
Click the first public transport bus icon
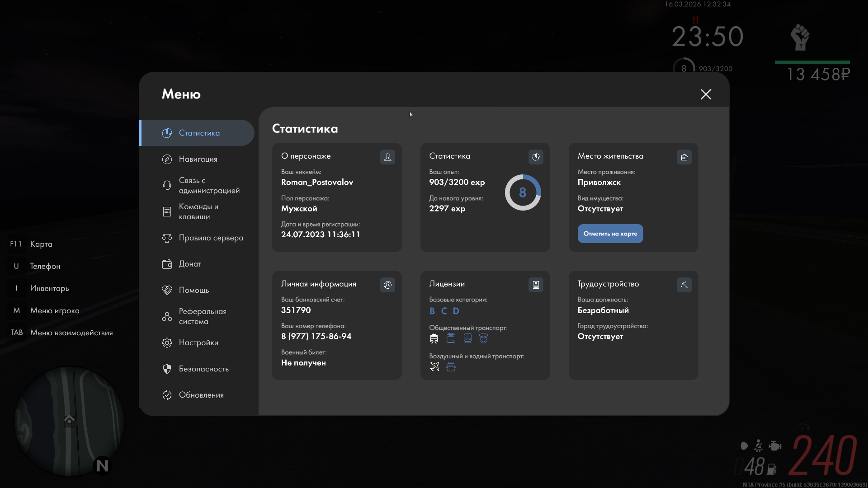[434, 338]
